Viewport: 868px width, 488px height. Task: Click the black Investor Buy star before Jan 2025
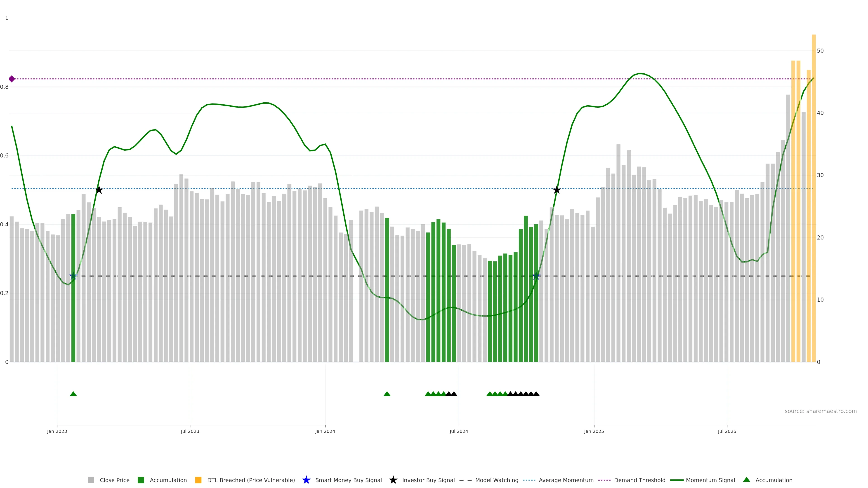coord(557,190)
